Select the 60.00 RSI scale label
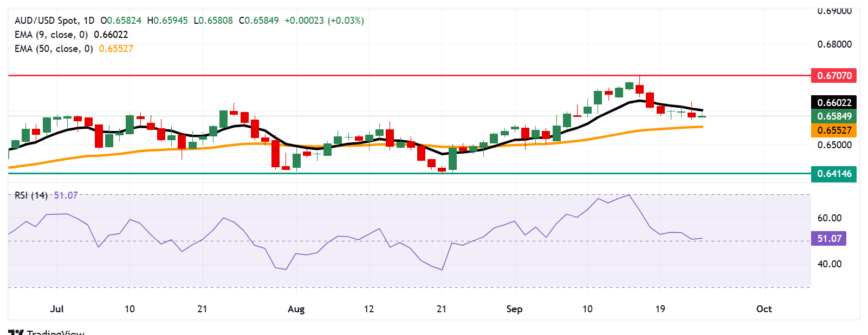The image size is (868, 335). click(830, 218)
